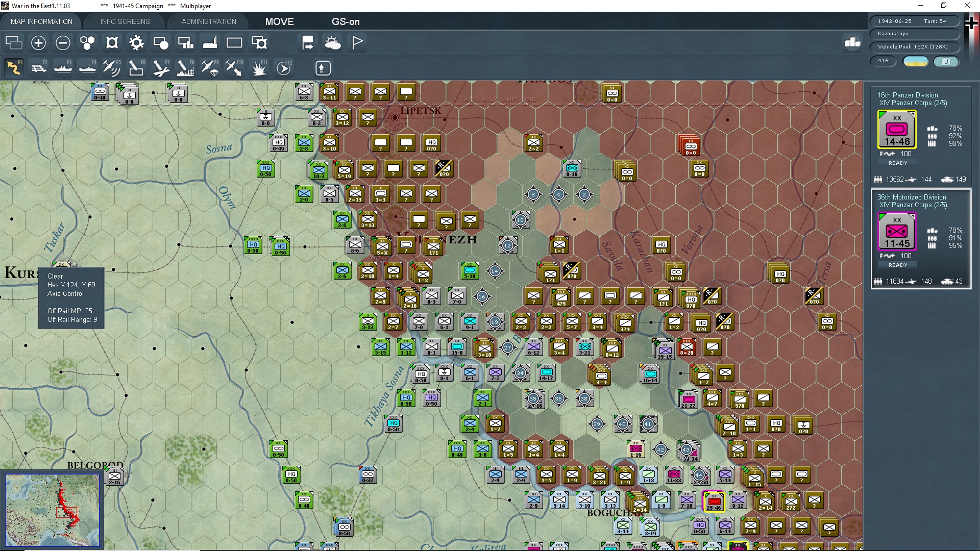The image size is (980, 551).
Task: Click the 36th Motorized Division name link
Action: (912, 197)
